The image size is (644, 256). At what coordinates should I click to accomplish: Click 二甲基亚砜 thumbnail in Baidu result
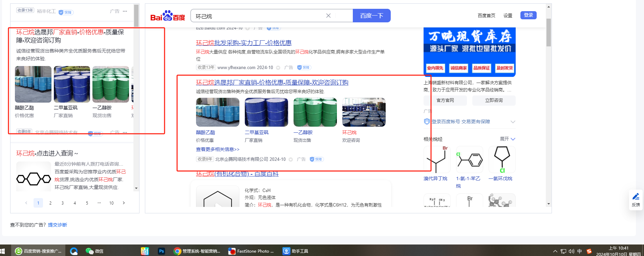point(266,112)
